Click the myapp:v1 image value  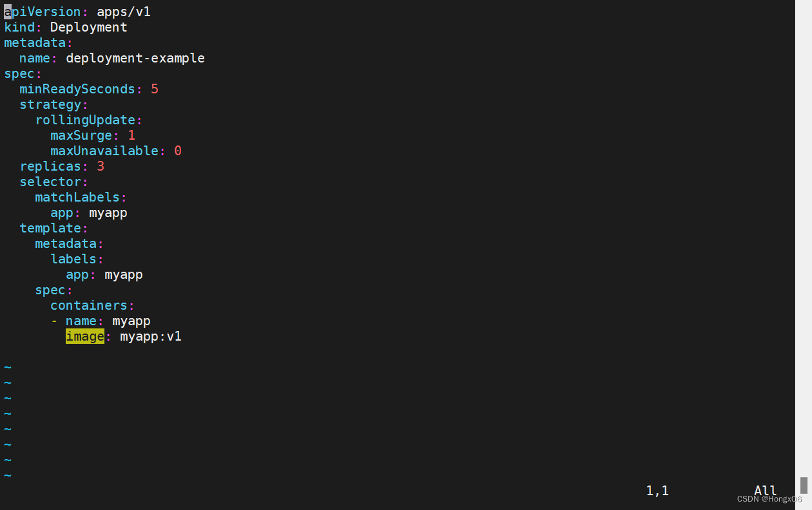click(151, 336)
